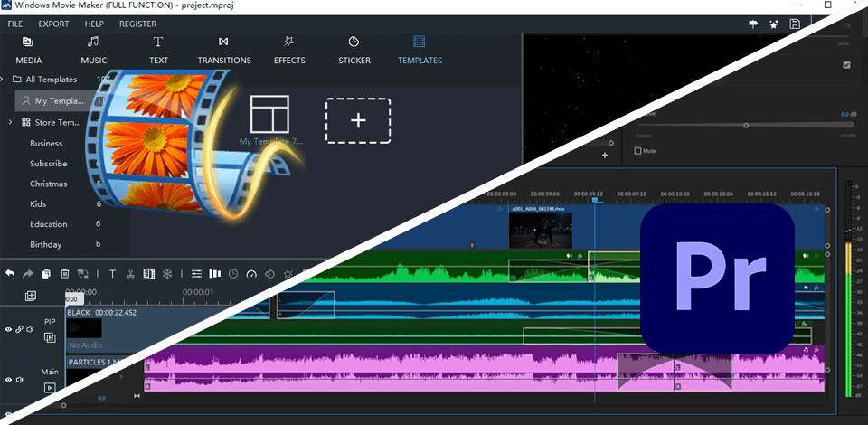Select the Birthday template category
Viewport: 868px width, 425px height.
click(46, 244)
